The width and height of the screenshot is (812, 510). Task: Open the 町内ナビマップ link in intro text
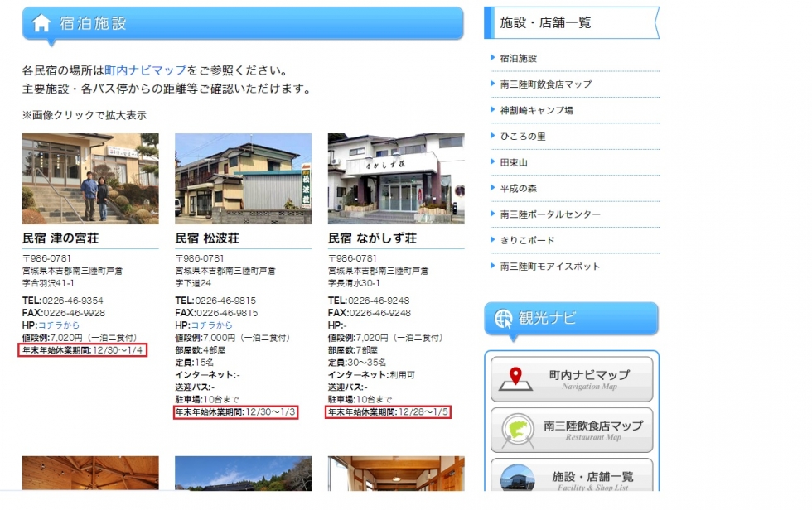tap(145, 70)
